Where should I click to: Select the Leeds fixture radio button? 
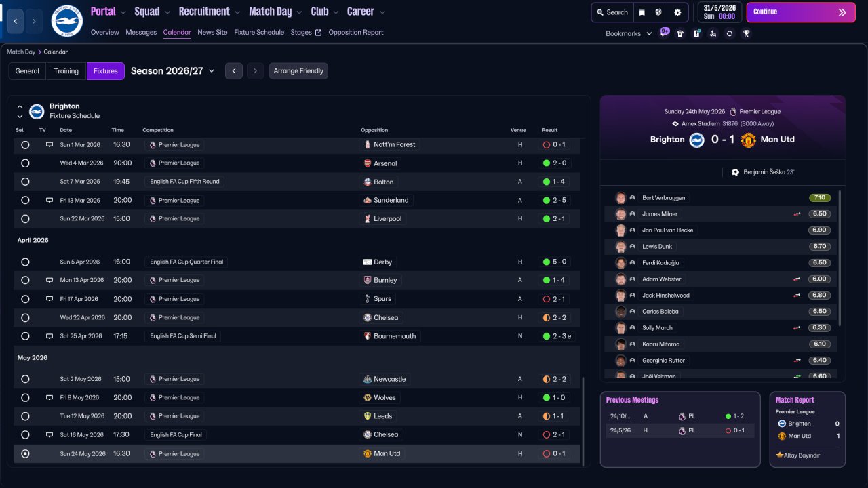[25, 416]
